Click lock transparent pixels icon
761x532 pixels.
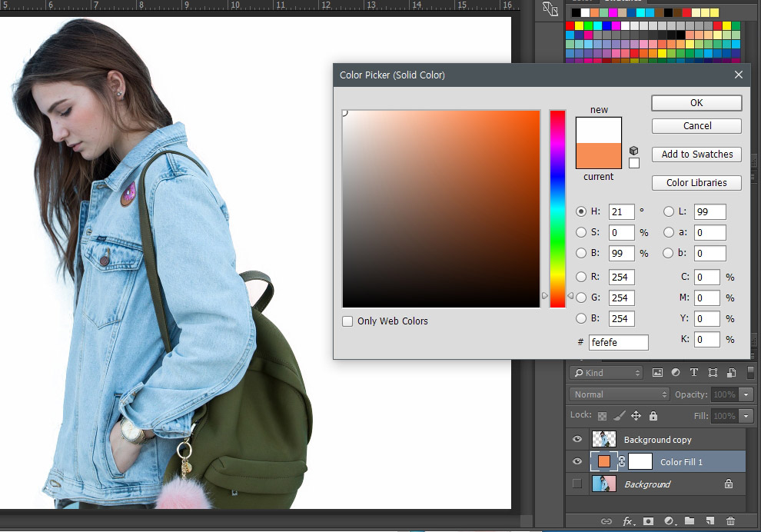click(602, 416)
